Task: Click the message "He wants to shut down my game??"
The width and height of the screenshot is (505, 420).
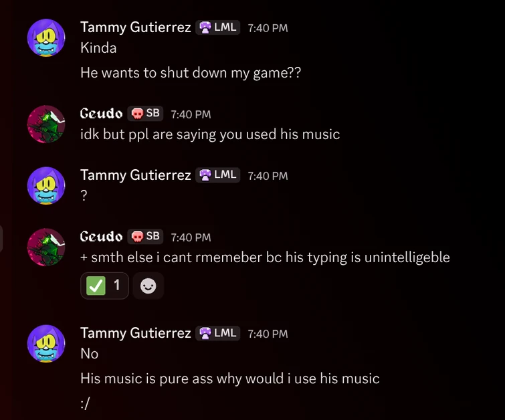Action: click(x=191, y=73)
